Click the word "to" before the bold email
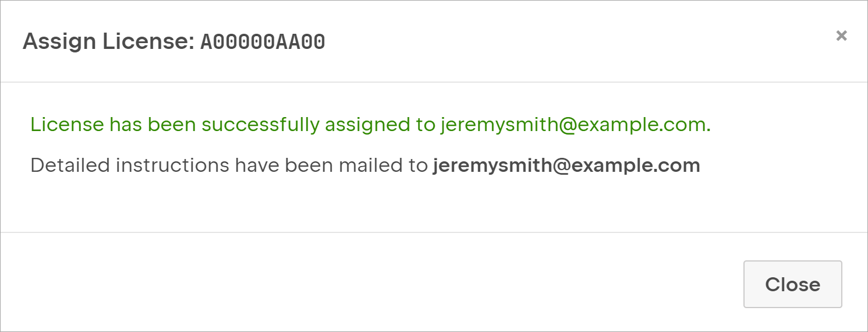Image resolution: width=868 pixels, height=332 pixels. point(419,165)
